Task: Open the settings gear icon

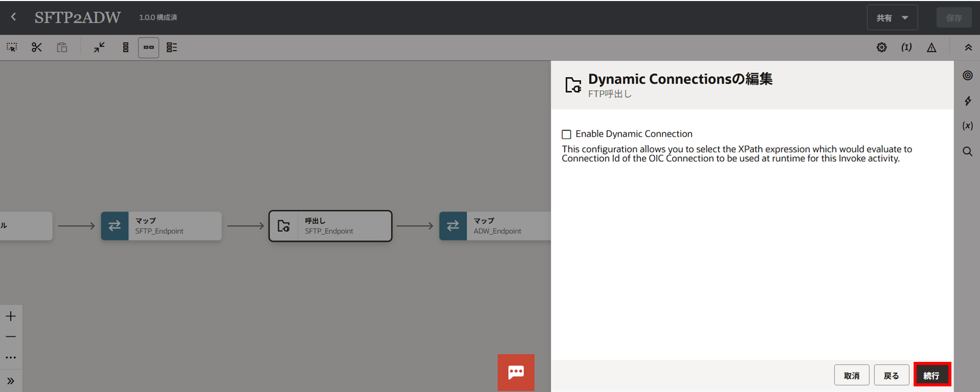Action: [x=881, y=47]
